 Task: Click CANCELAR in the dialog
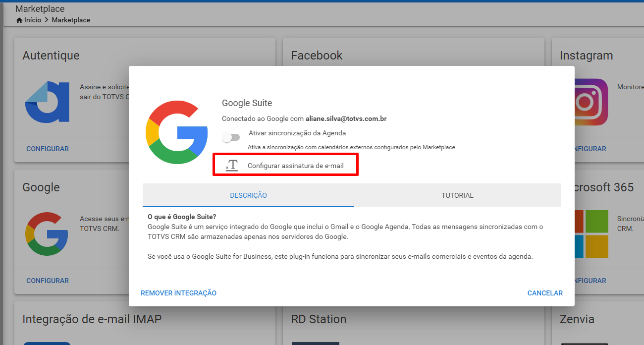coord(545,293)
